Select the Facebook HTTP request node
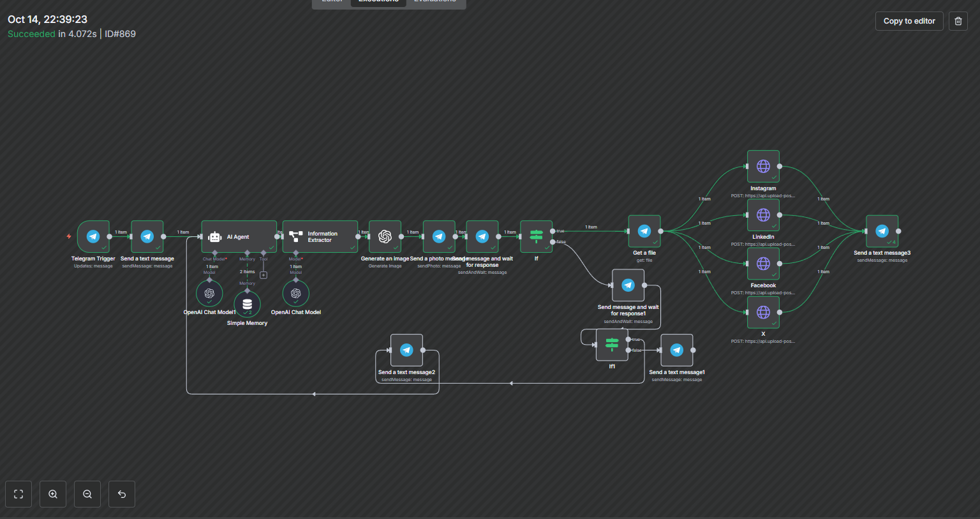 [x=763, y=263]
